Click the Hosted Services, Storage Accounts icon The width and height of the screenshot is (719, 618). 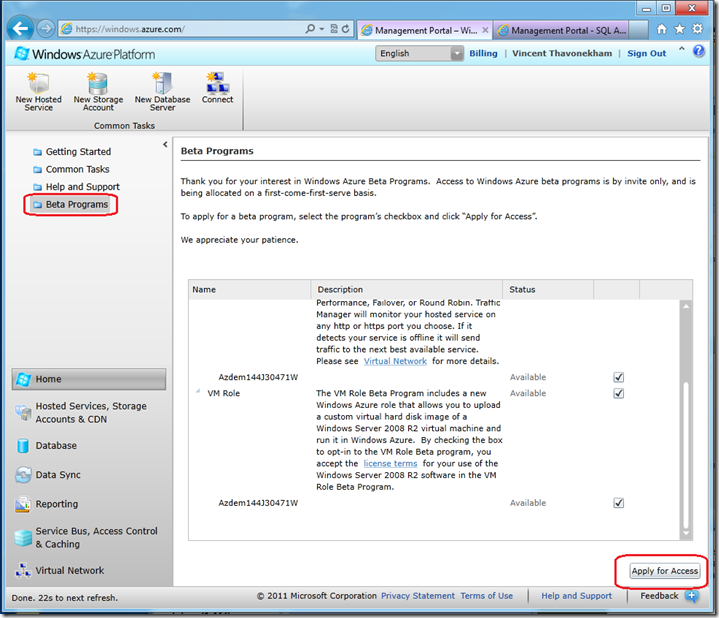click(23, 413)
